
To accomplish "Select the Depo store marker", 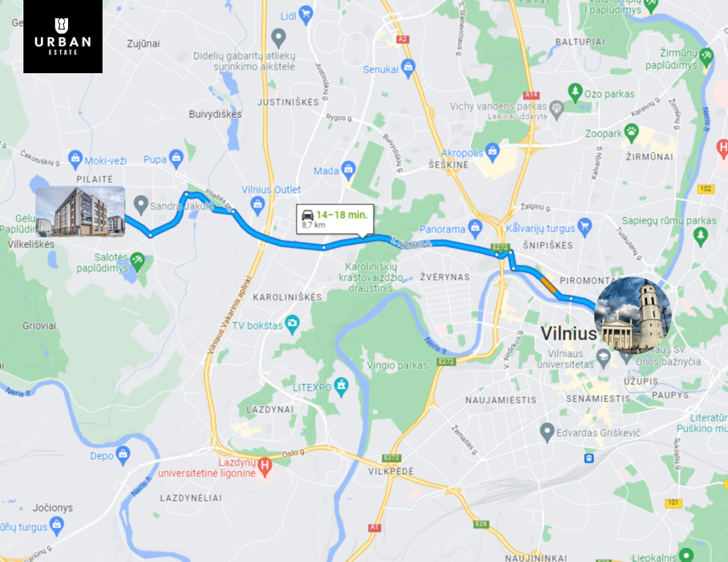I will click(x=122, y=455).
